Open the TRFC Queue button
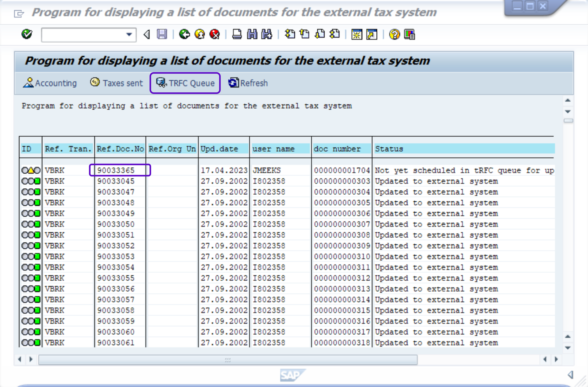The image size is (588, 387). (185, 83)
